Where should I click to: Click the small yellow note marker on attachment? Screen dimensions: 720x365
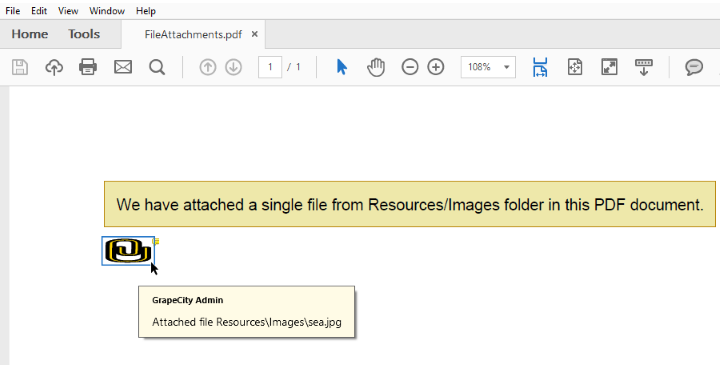(156, 241)
